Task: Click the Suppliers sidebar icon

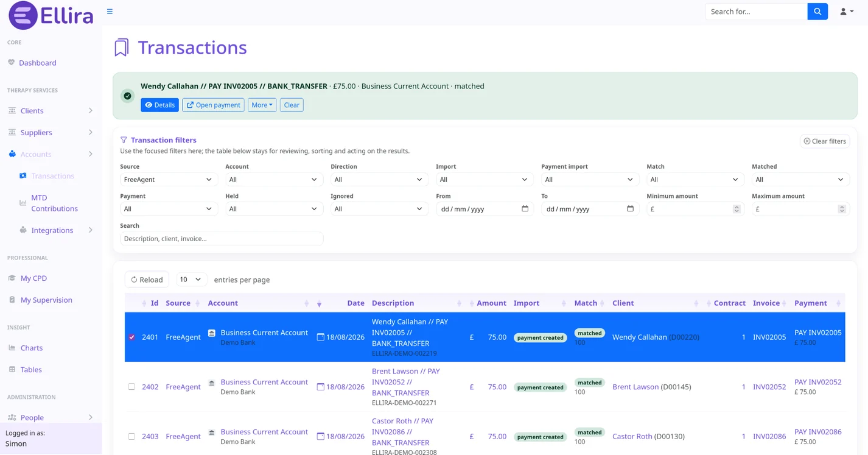Action: coord(12,132)
